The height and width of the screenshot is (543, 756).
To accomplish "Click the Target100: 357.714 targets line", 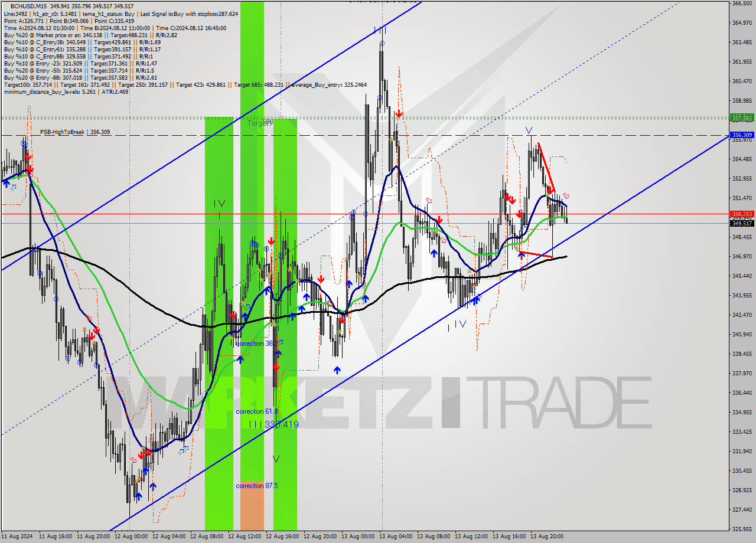I will 185,84.
